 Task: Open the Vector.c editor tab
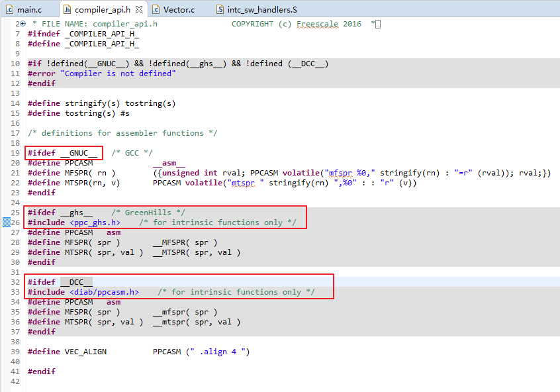tap(179, 10)
